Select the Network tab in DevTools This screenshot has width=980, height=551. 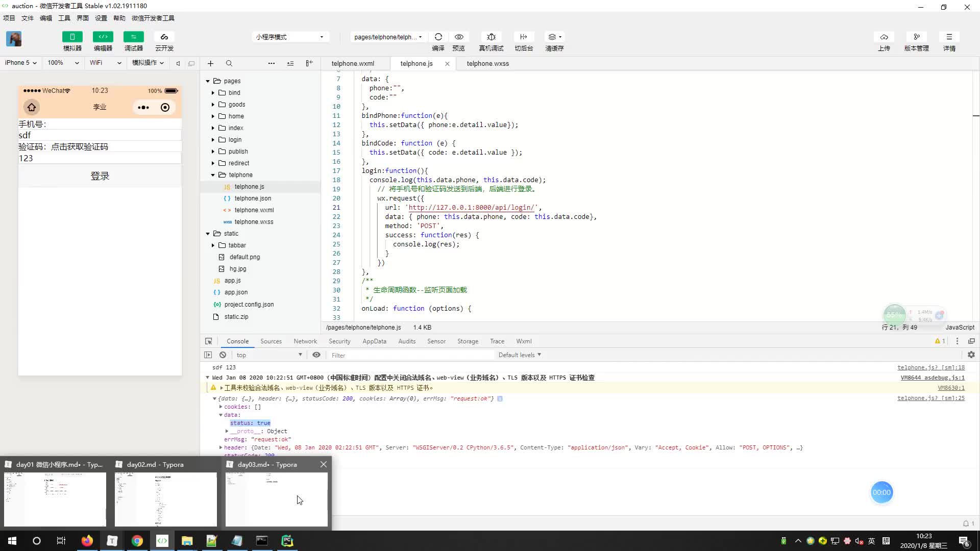(305, 341)
